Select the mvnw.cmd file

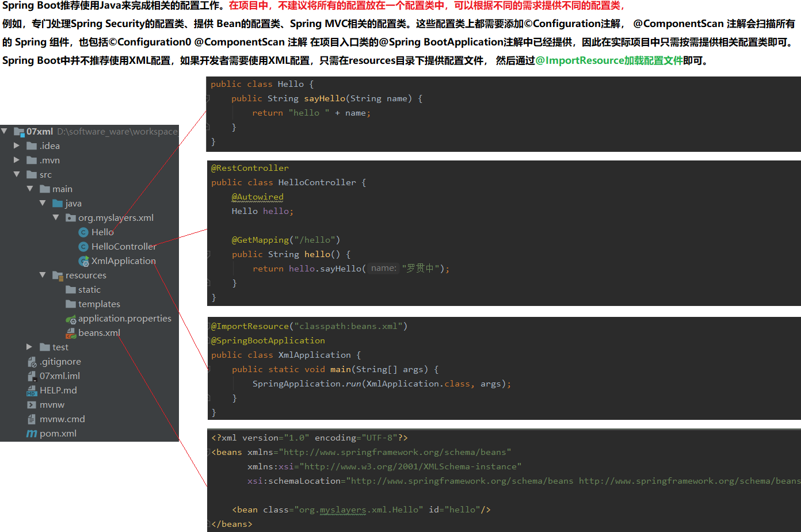pyautogui.click(x=62, y=419)
